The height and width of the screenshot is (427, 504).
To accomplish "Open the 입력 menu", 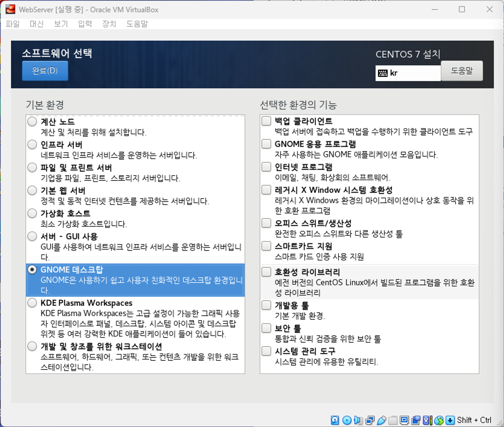I will click(x=85, y=24).
